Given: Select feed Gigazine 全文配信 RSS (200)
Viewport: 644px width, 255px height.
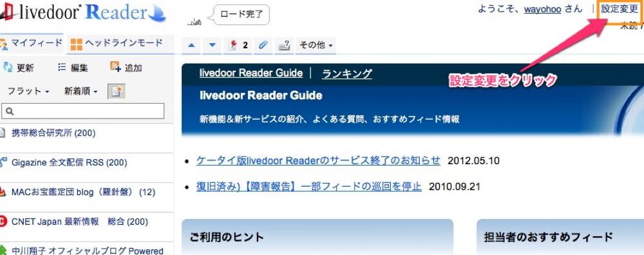Looking at the screenshot, I should 70,163.
